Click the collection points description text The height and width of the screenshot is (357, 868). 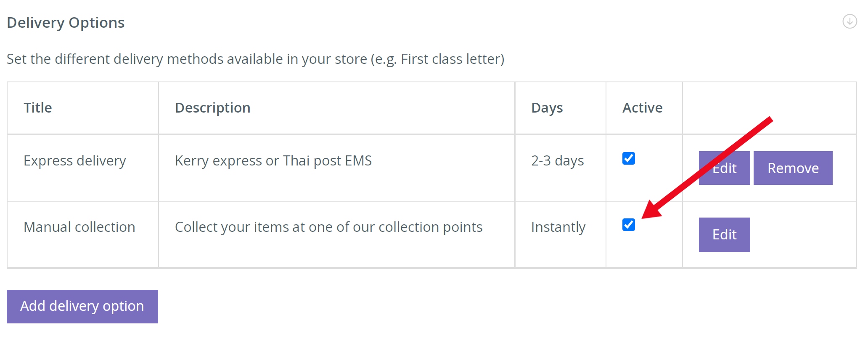(x=328, y=227)
